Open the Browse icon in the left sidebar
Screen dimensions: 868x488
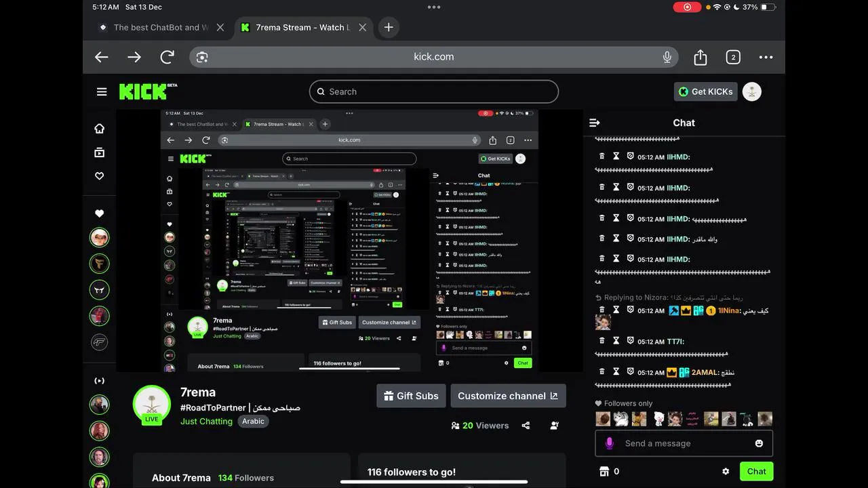point(99,152)
